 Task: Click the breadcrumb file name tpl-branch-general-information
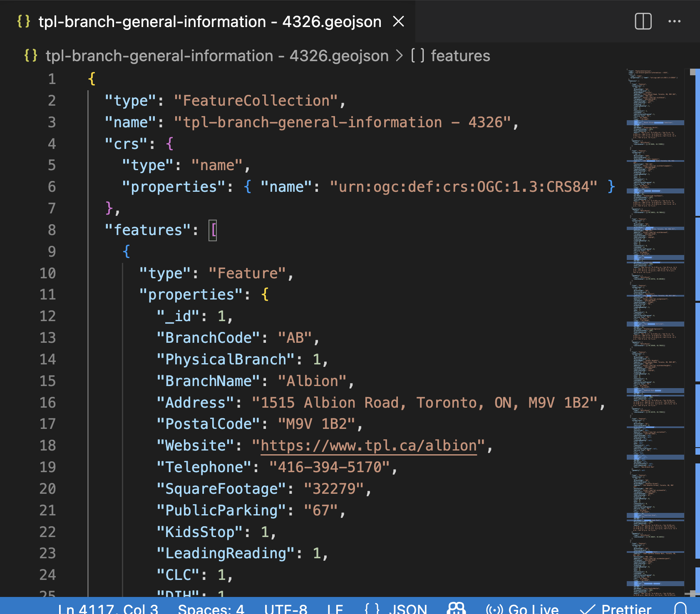coord(217,56)
